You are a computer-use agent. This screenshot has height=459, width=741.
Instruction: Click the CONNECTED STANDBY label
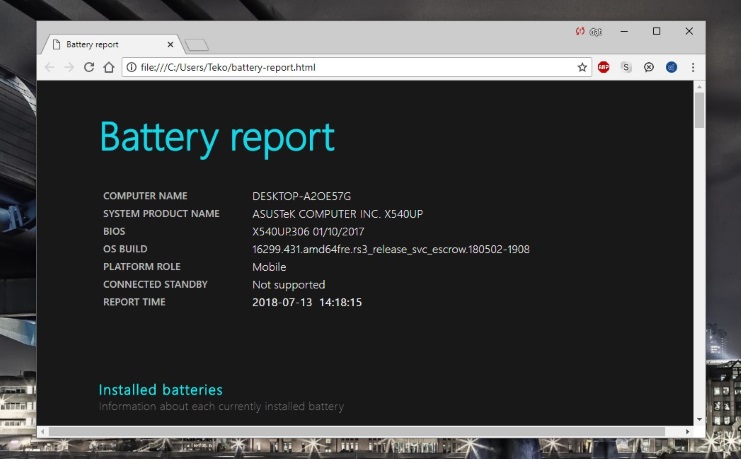pos(155,285)
